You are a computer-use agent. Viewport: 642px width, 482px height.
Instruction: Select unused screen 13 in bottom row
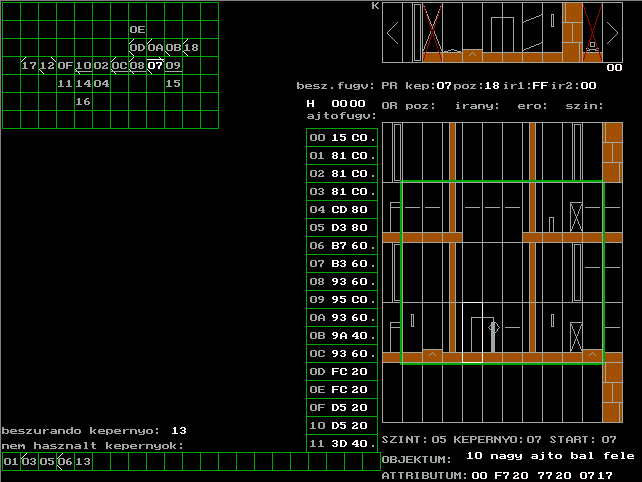tap(83, 461)
